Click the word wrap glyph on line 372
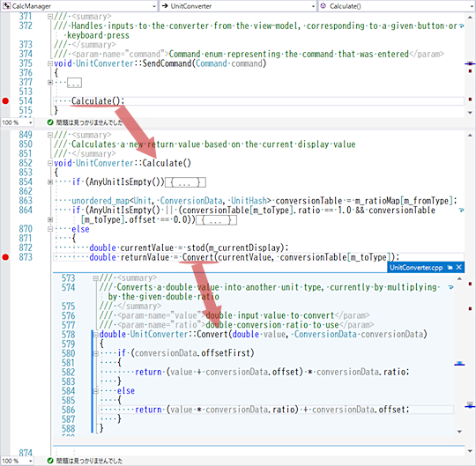 [x=461, y=26]
